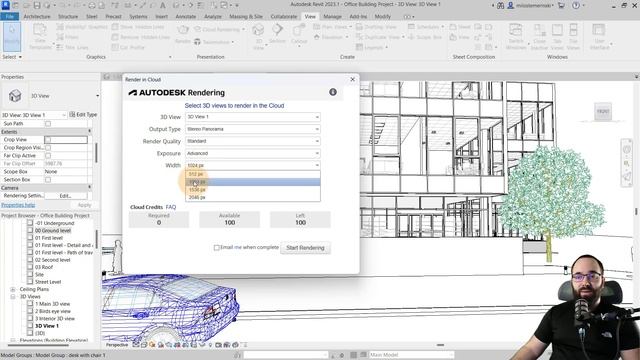Click Show Hidden Lines tool
Screen dimensions: 640x360
[138, 27]
